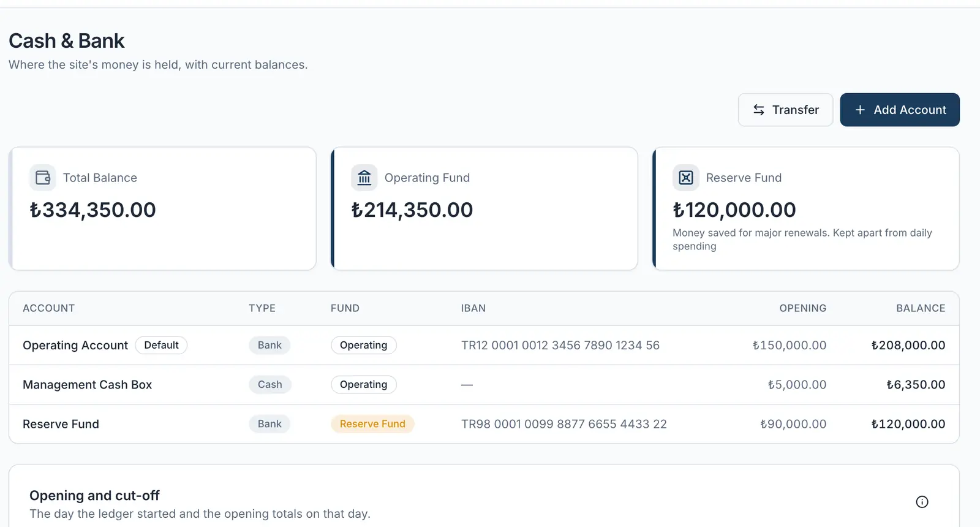Click the IBAN column header
Viewport: 980px width, 527px height.
(473, 308)
